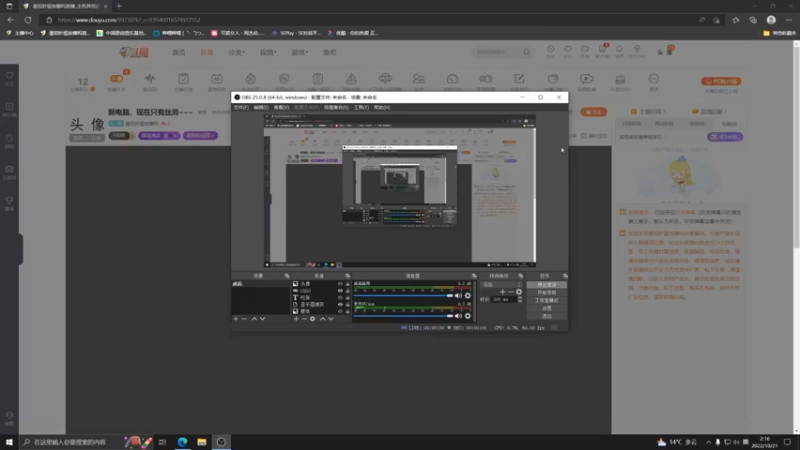Go to the 首页 home link on Douyu
Screen dimensions: 800x450
pos(179,52)
